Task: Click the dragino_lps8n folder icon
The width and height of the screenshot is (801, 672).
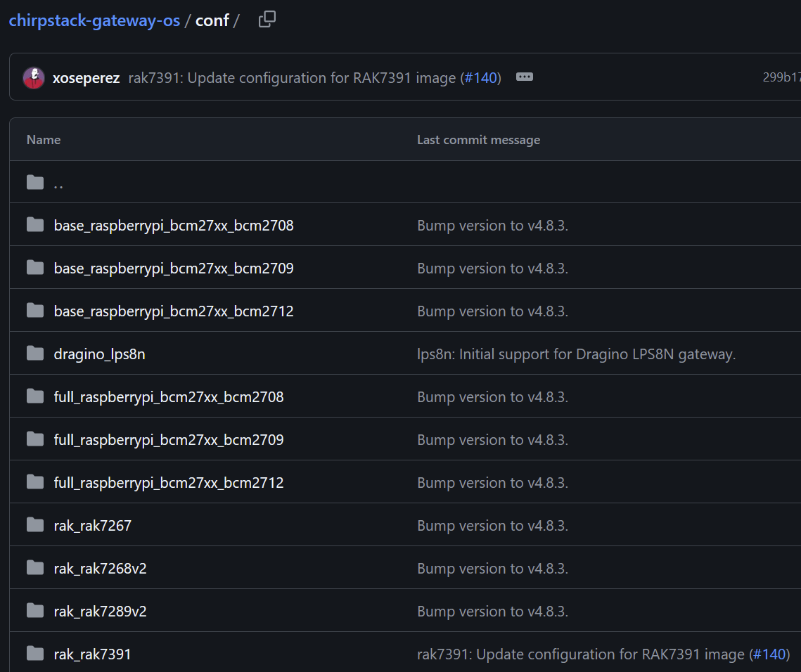Action: click(35, 354)
